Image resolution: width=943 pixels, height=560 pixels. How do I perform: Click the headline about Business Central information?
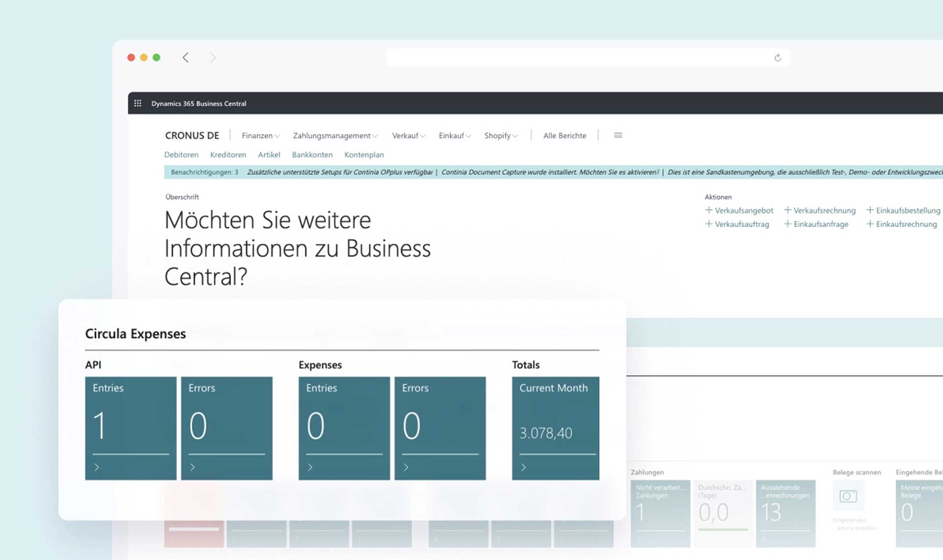click(x=298, y=248)
